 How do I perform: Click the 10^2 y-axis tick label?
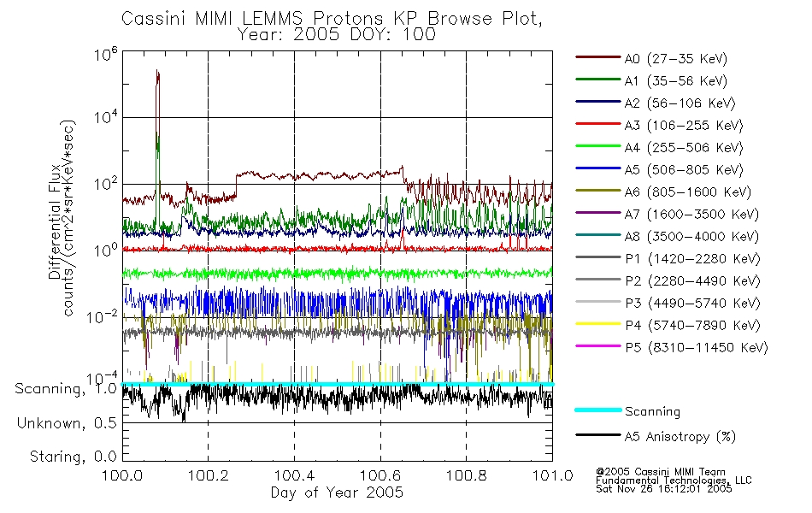tap(106, 184)
